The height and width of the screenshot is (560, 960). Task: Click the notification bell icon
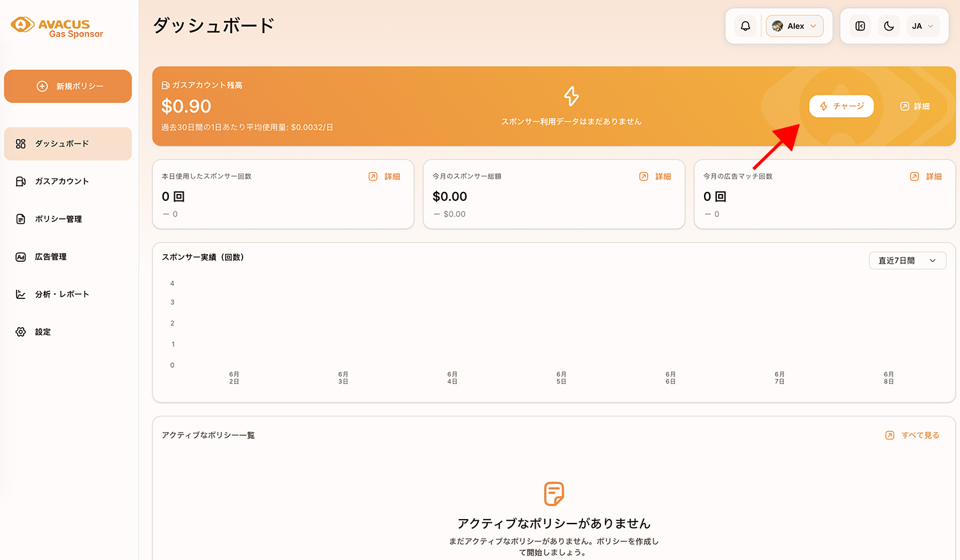(746, 26)
